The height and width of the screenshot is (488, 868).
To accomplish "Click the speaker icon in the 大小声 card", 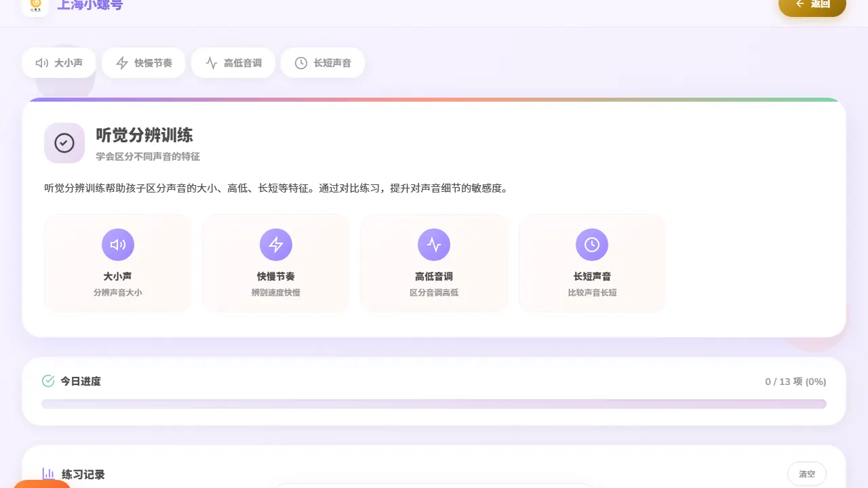I will (x=118, y=245).
